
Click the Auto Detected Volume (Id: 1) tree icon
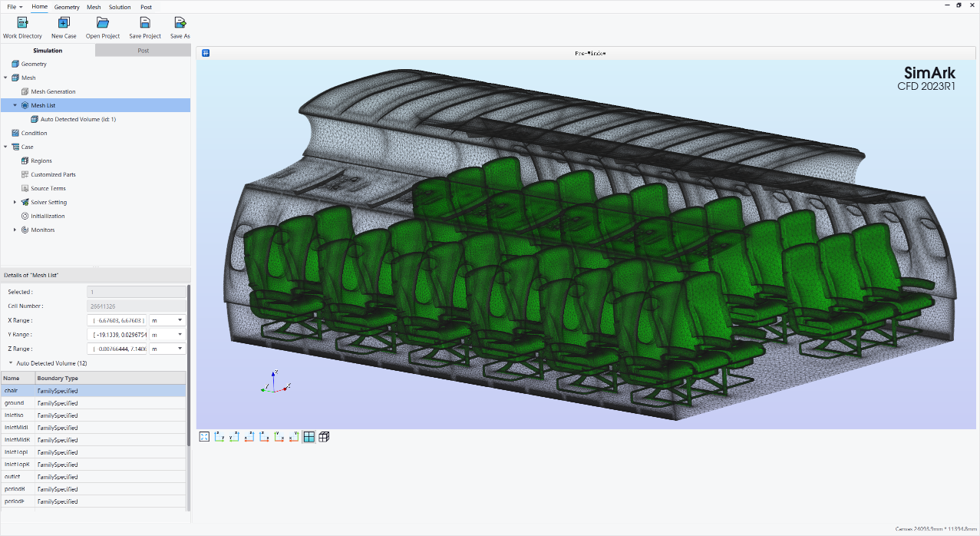35,119
